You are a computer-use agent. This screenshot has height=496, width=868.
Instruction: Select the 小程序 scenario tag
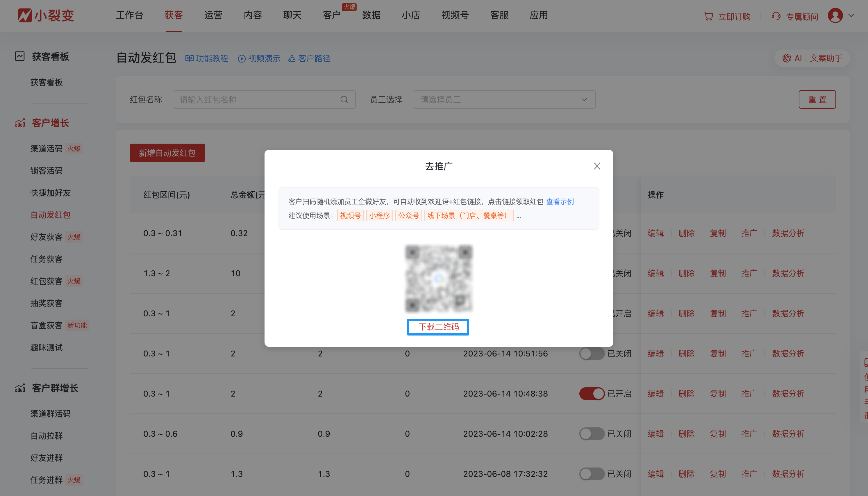(379, 216)
